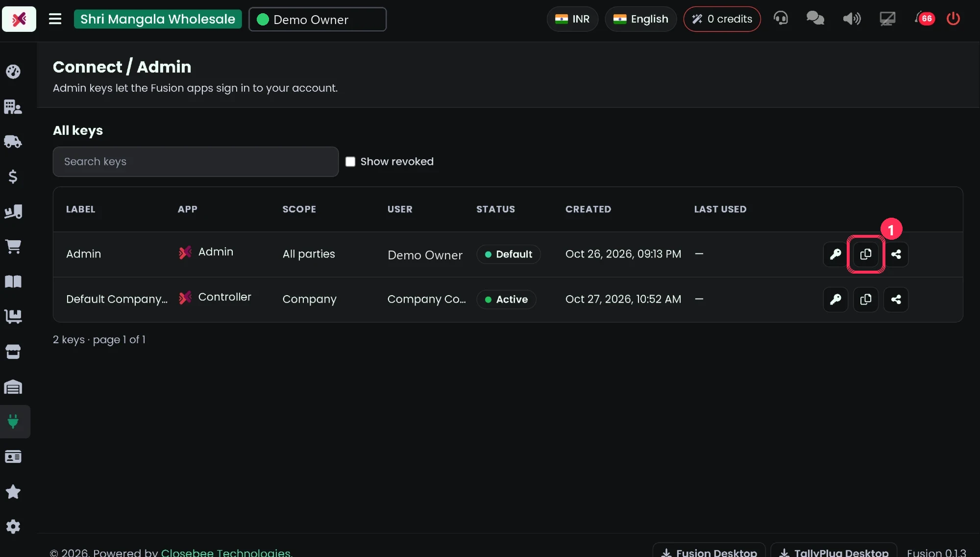980x557 pixels.
Task: Open the delivery truck sidebar icon
Action: [13, 142]
